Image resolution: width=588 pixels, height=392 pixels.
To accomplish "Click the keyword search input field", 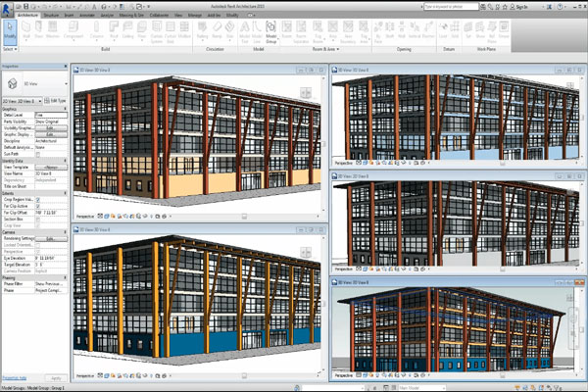I will tap(452, 7).
